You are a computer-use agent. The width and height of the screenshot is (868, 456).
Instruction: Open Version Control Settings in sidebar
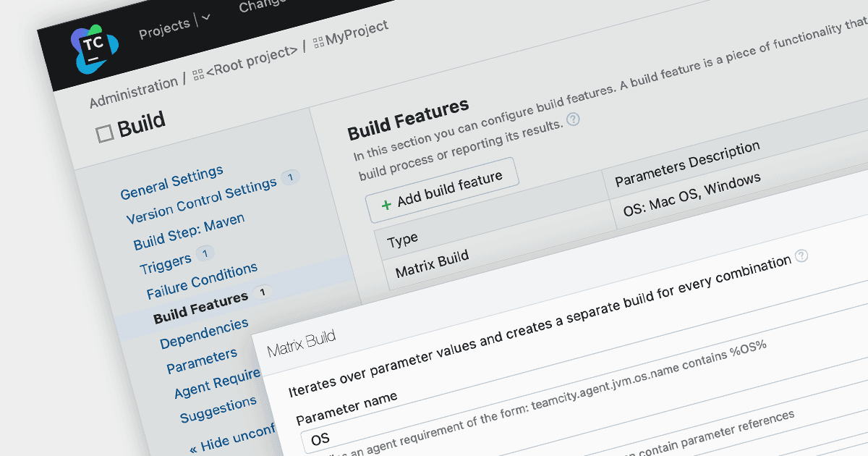tap(202, 200)
